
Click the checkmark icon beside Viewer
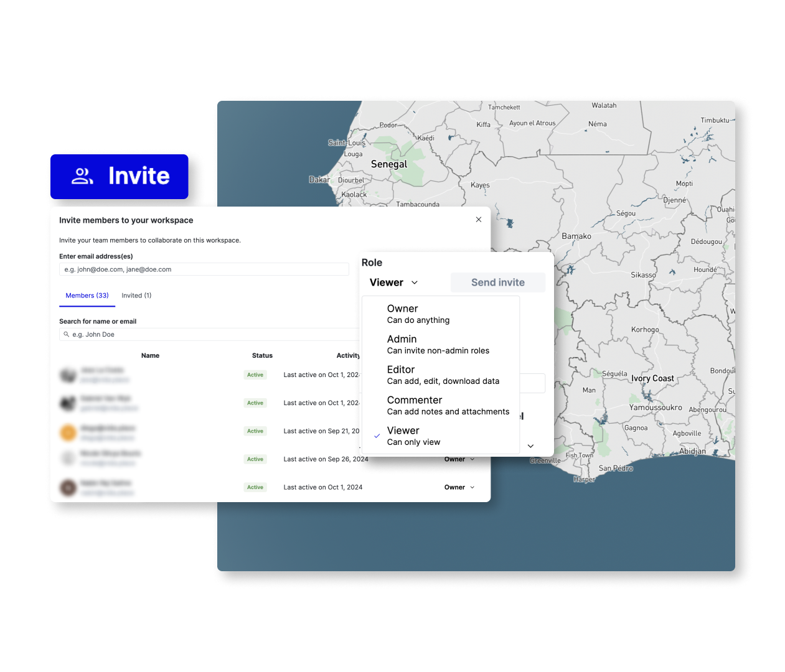(377, 436)
